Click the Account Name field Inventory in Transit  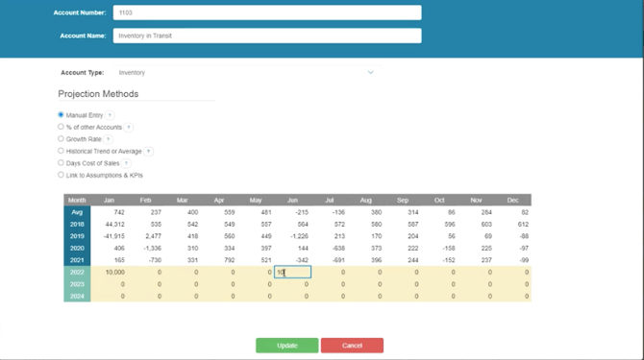pyautogui.click(x=267, y=36)
